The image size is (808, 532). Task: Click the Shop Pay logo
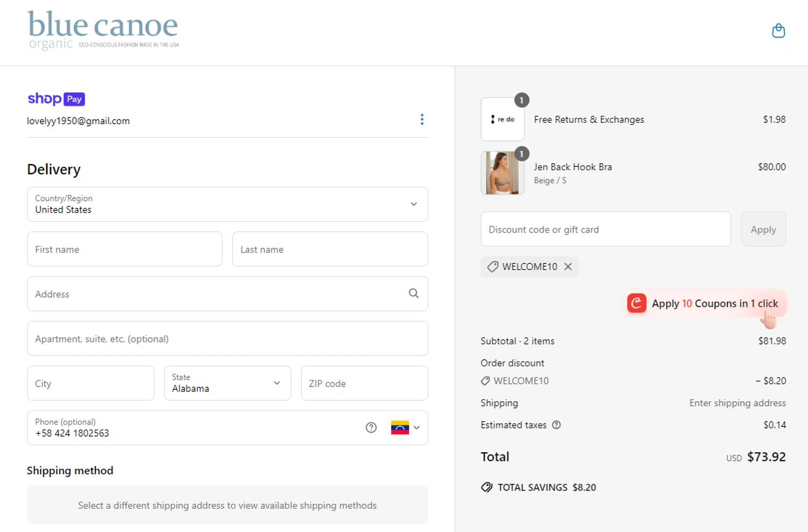(x=56, y=99)
